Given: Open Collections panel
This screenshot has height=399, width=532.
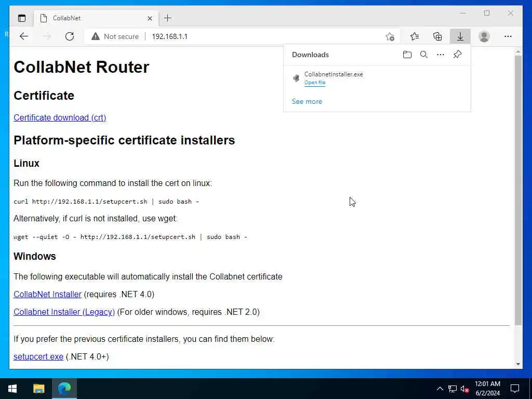Looking at the screenshot, I should 437,36.
